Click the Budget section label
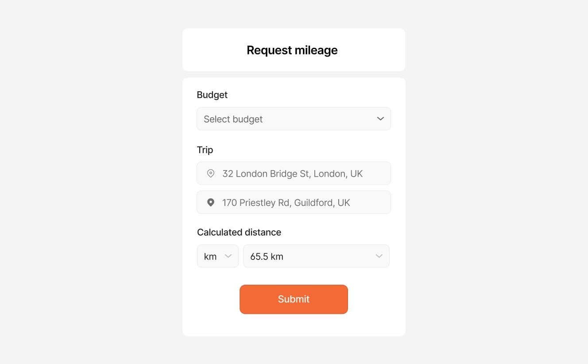Image resolution: width=588 pixels, height=364 pixels. point(212,95)
